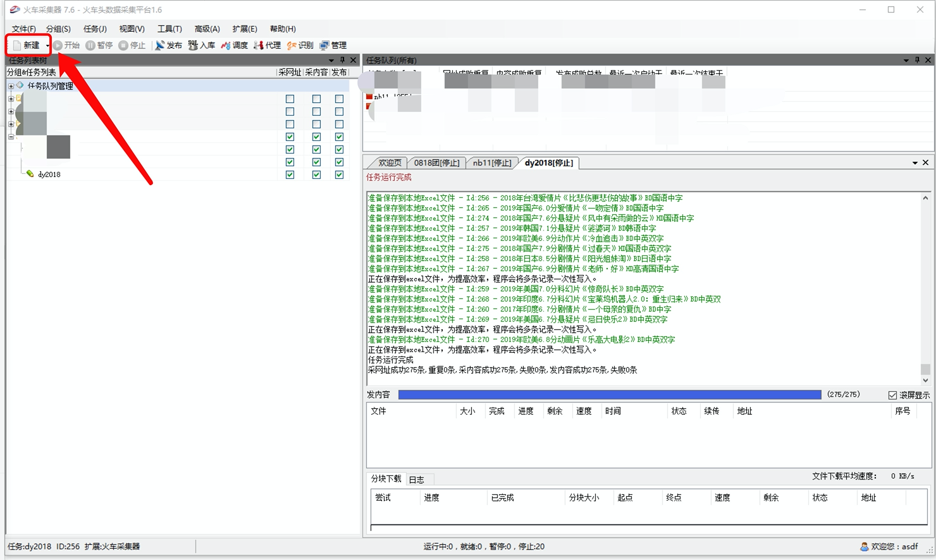
Task: Open the 任务队列(所有) panel options dropdown
Action: (x=906, y=60)
